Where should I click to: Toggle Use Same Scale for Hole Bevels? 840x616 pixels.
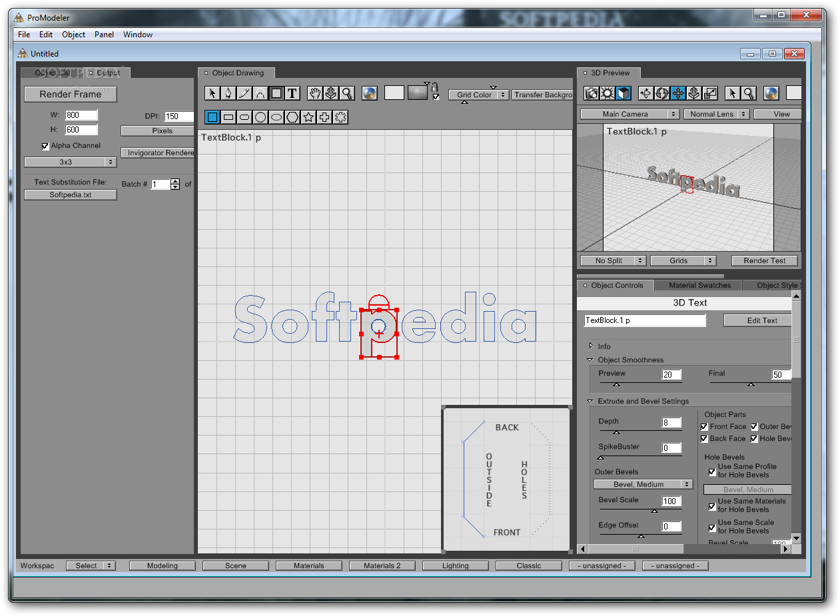coord(712,527)
